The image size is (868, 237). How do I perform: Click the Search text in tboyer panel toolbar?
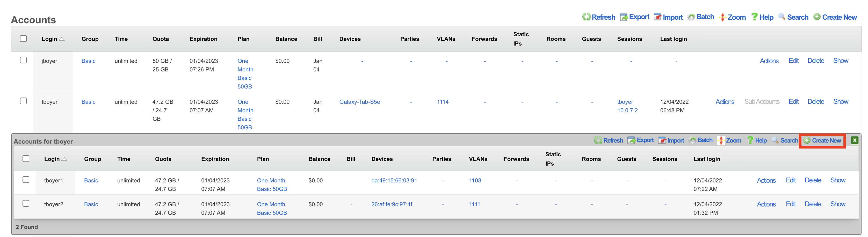pyautogui.click(x=789, y=141)
